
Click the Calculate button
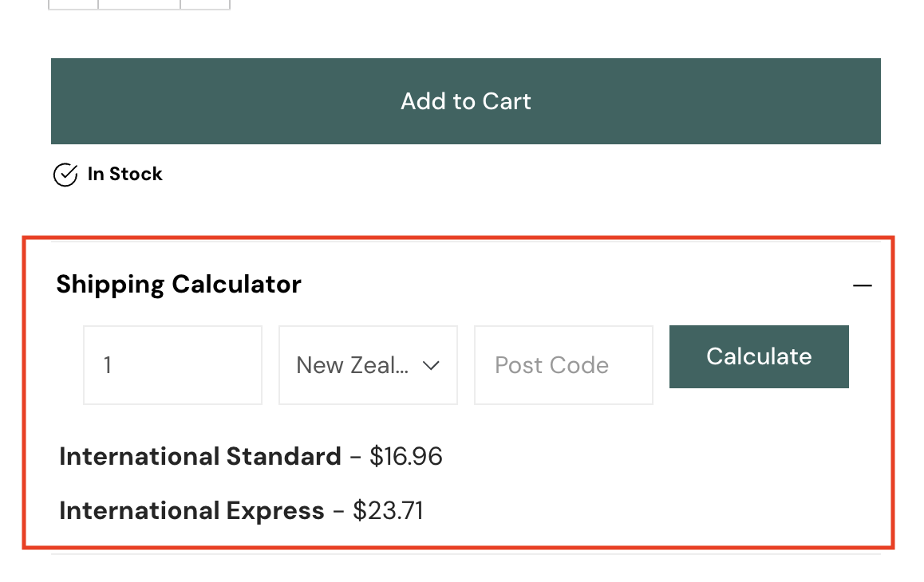click(759, 357)
